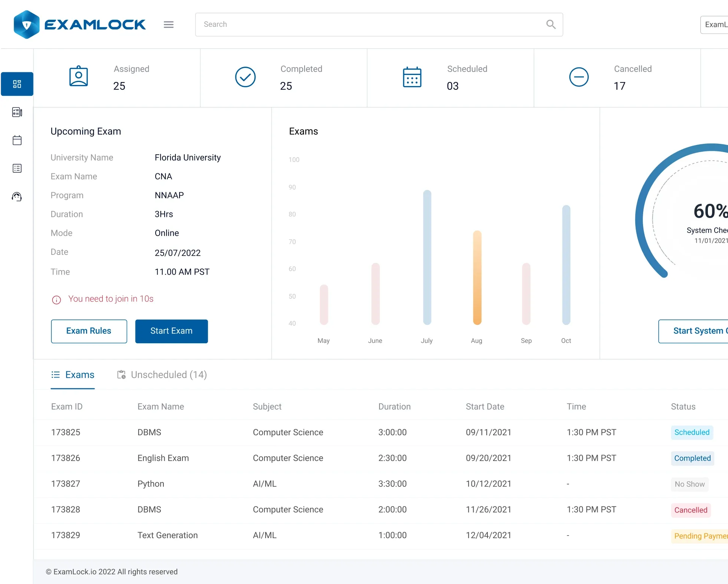Click the search magnifier icon
728x584 pixels.
tap(551, 25)
